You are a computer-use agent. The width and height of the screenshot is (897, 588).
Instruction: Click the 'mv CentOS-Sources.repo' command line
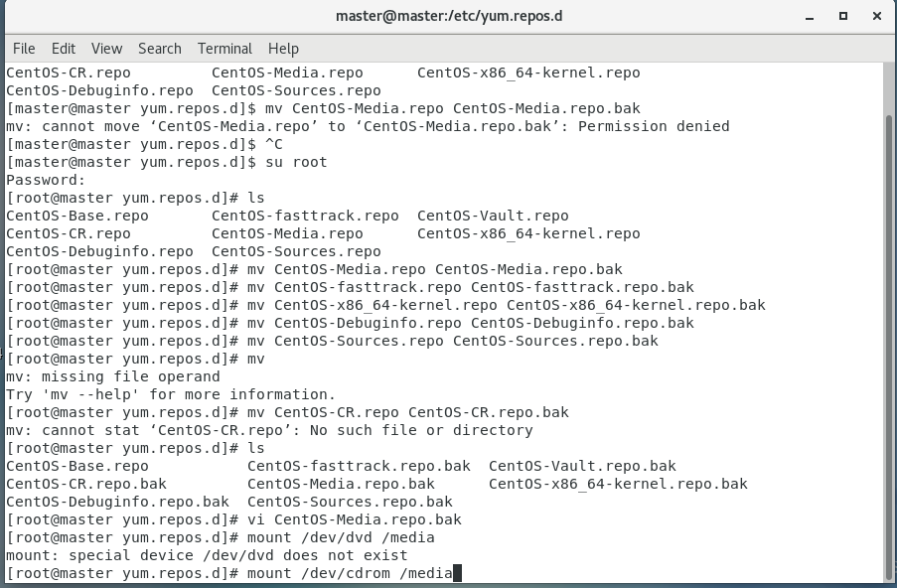[333, 341]
